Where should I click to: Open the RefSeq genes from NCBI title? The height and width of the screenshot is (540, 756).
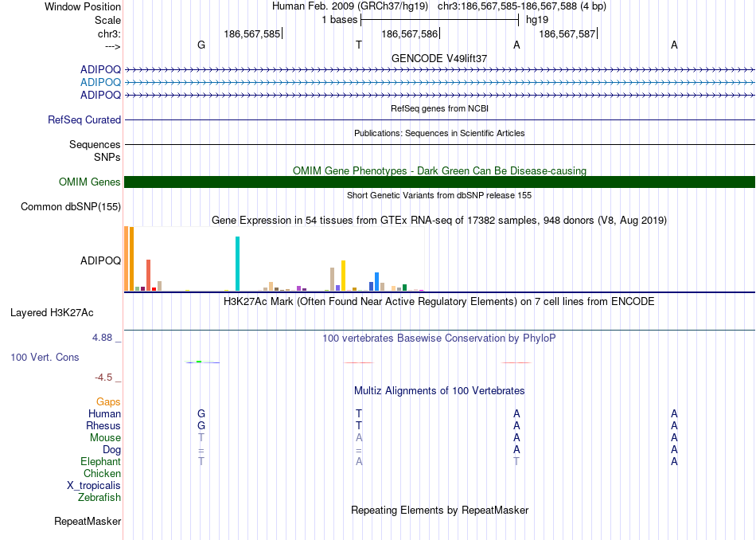tap(439, 108)
